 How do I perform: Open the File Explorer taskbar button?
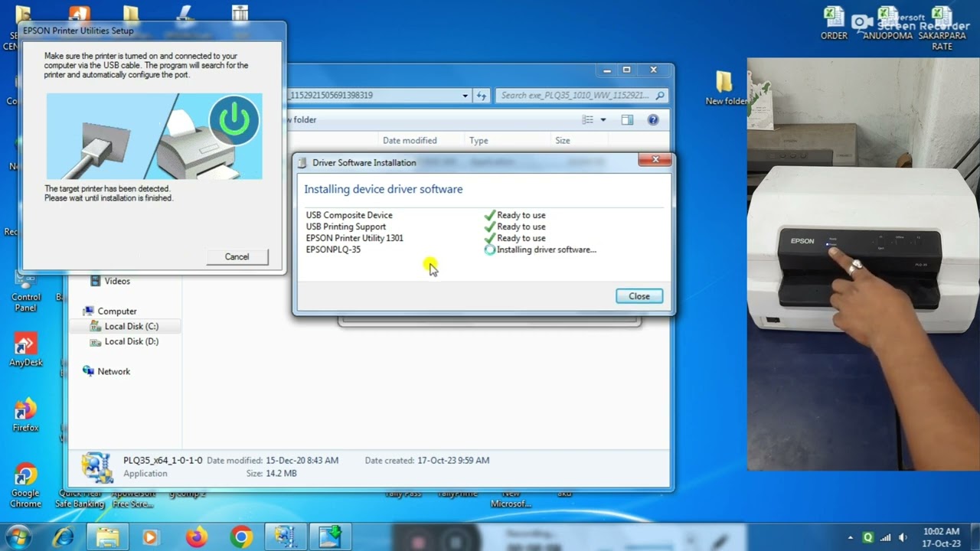108,537
